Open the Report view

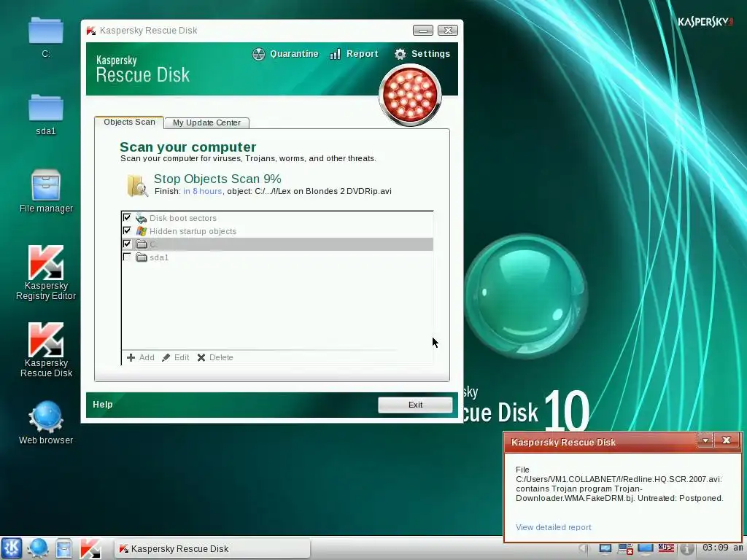pos(354,54)
